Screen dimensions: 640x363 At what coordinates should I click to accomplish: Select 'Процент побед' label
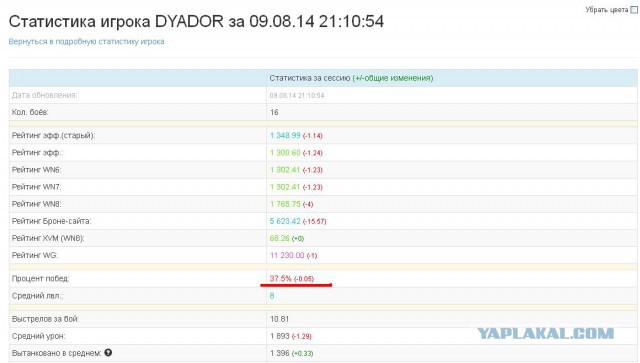[40, 279]
